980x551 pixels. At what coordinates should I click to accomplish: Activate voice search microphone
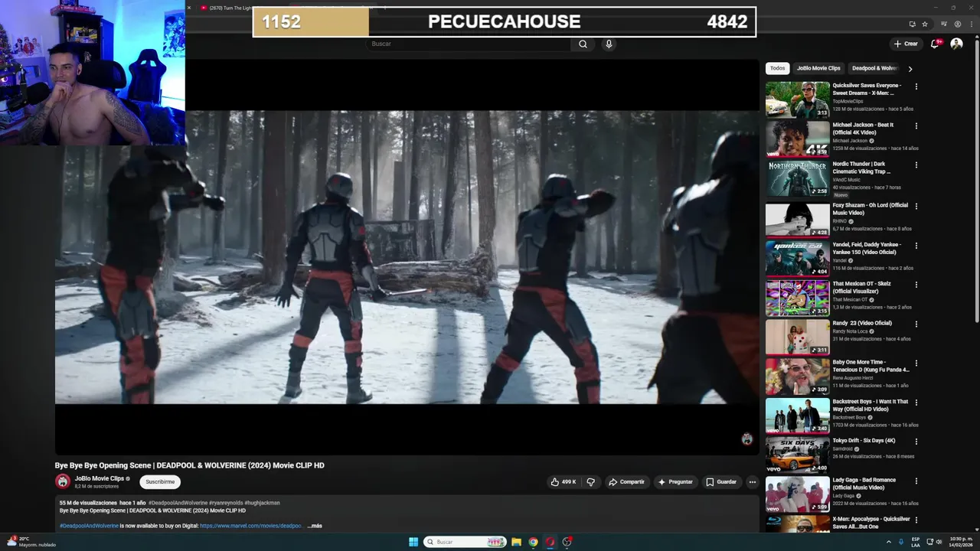609,44
